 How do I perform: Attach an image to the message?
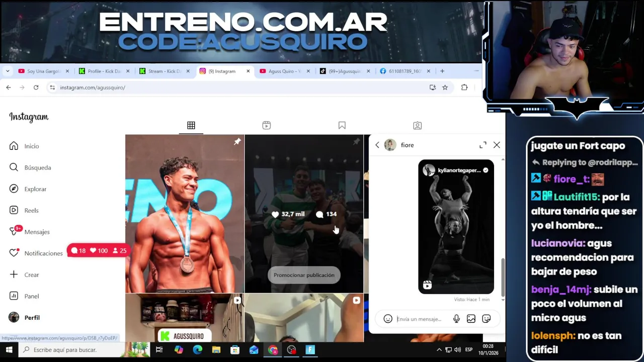(471, 319)
